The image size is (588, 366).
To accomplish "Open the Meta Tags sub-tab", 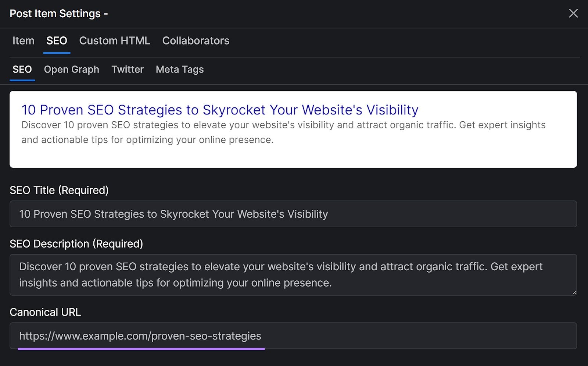I will point(179,70).
